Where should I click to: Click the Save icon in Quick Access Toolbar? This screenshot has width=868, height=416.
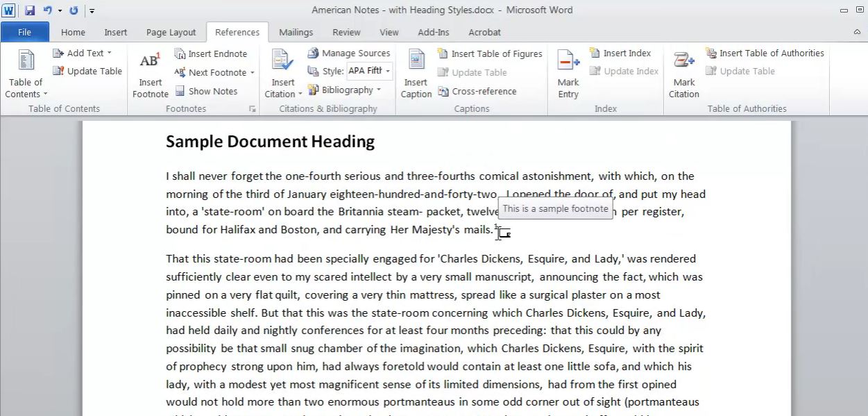(x=30, y=10)
